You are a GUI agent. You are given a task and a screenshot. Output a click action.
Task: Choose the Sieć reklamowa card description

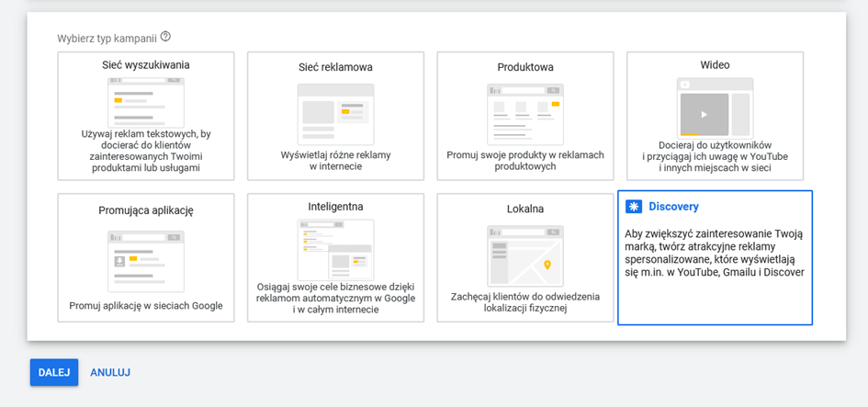[x=335, y=161]
